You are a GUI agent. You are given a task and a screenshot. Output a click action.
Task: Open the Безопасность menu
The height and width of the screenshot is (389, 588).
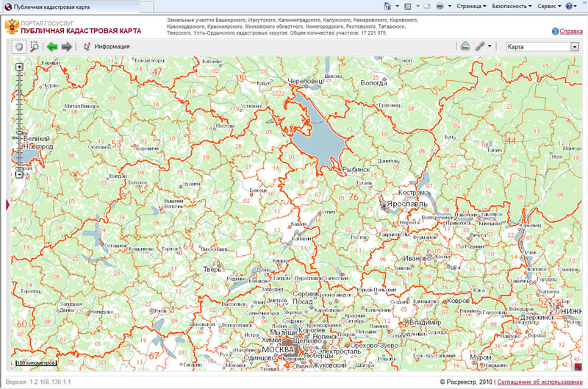point(512,6)
